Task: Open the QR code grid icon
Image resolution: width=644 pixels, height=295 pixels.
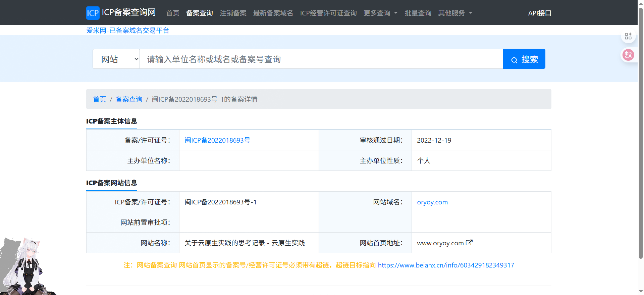Action: coord(628,36)
